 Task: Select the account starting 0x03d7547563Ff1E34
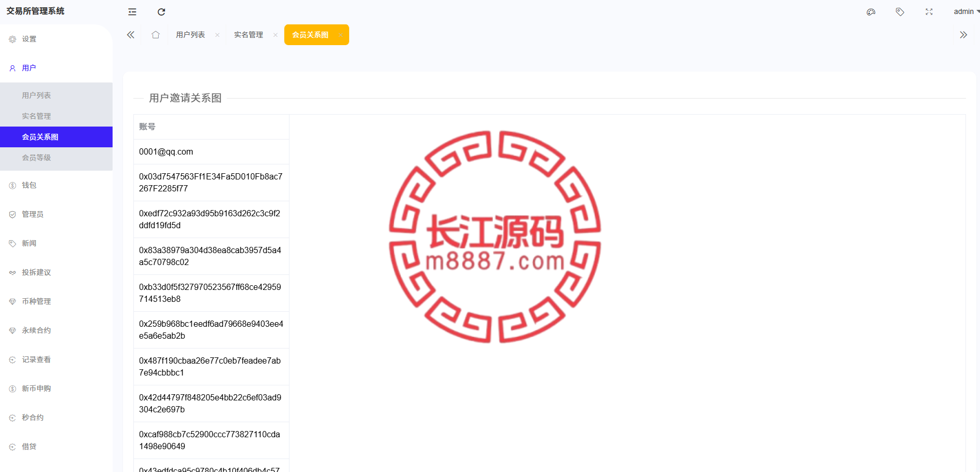pos(211,183)
